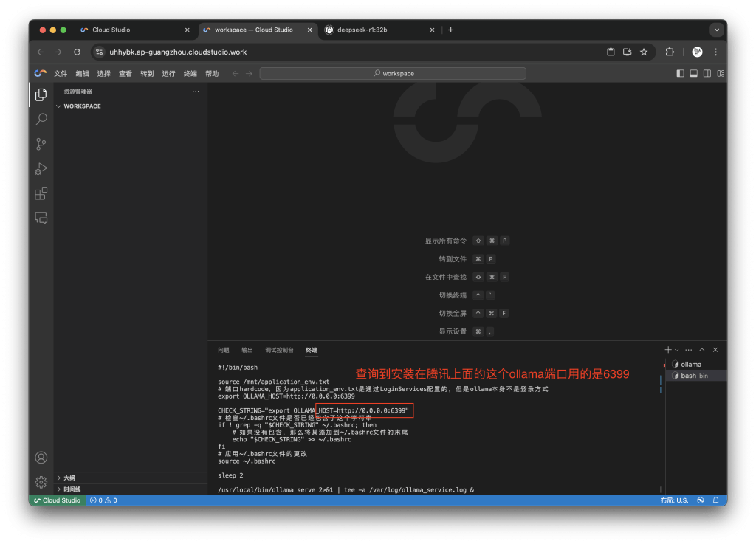Expand the 时间线 timeline section
756x544 pixels.
pyautogui.click(x=130, y=489)
